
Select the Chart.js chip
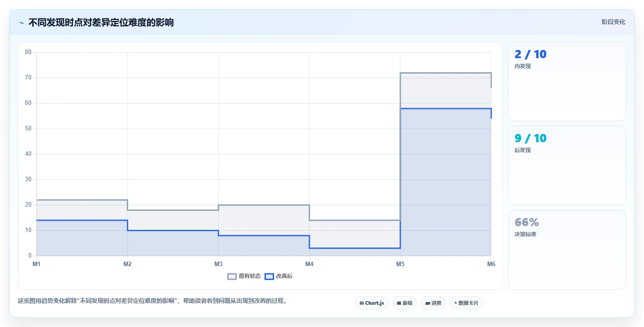371,303
